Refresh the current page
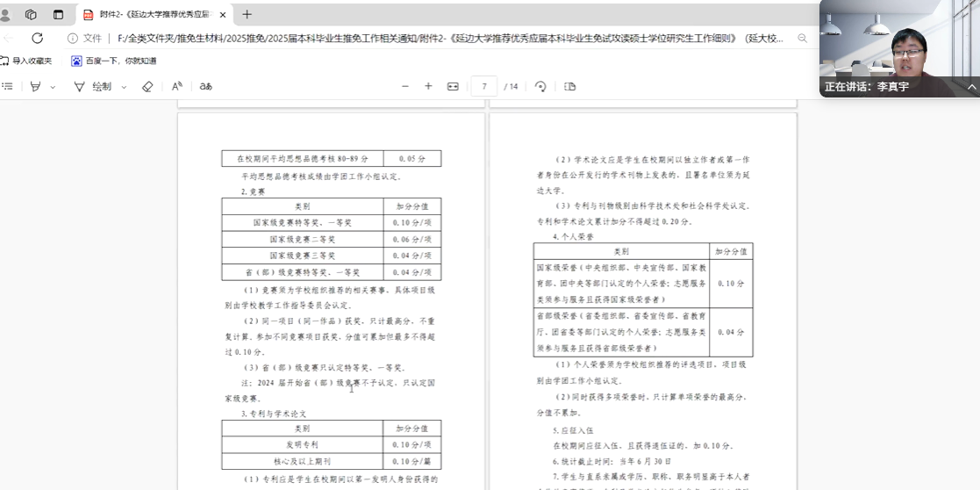The image size is (980, 490). click(37, 38)
